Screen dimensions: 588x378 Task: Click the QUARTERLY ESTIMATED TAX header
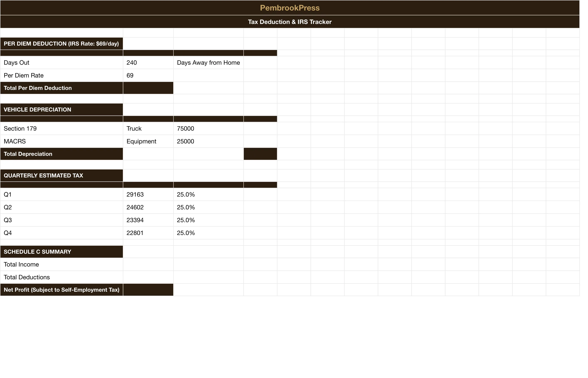pyautogui.click(x=62, y=176)
